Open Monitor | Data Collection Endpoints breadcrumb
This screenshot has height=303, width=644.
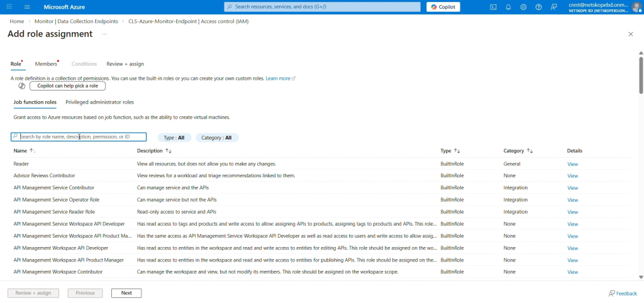coord(76,21)
